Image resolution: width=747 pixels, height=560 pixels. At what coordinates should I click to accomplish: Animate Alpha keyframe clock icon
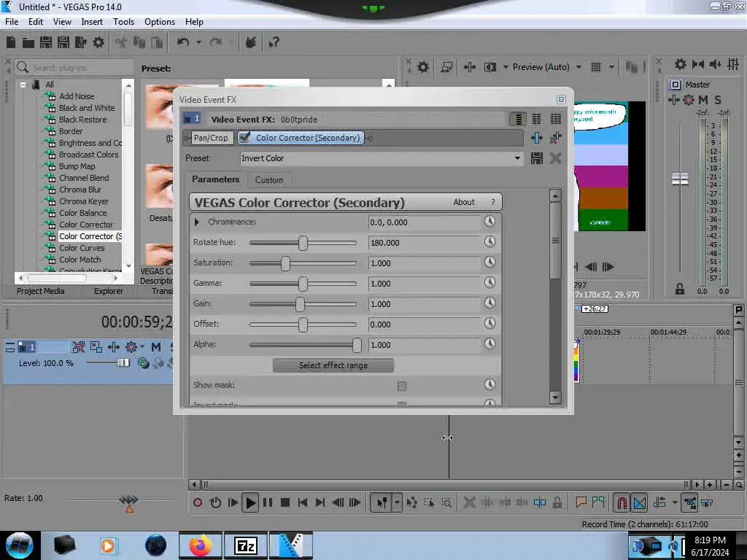(x=489, y=344)
